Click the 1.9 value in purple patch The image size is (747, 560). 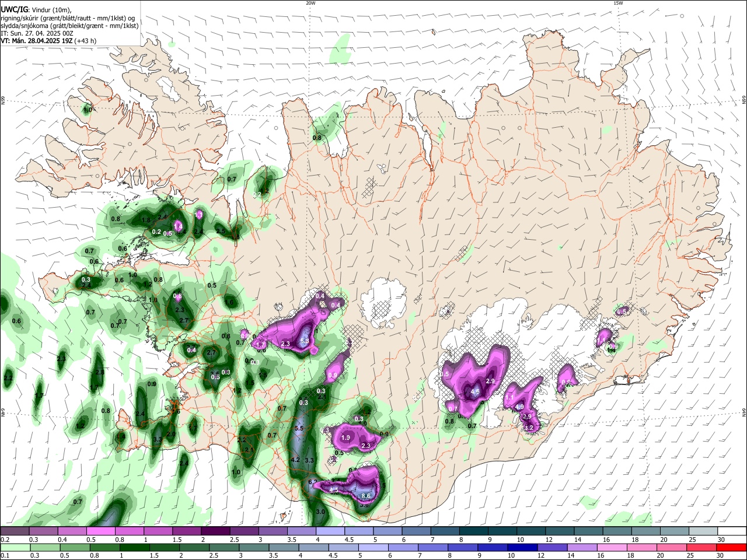(x=345, y=437)
